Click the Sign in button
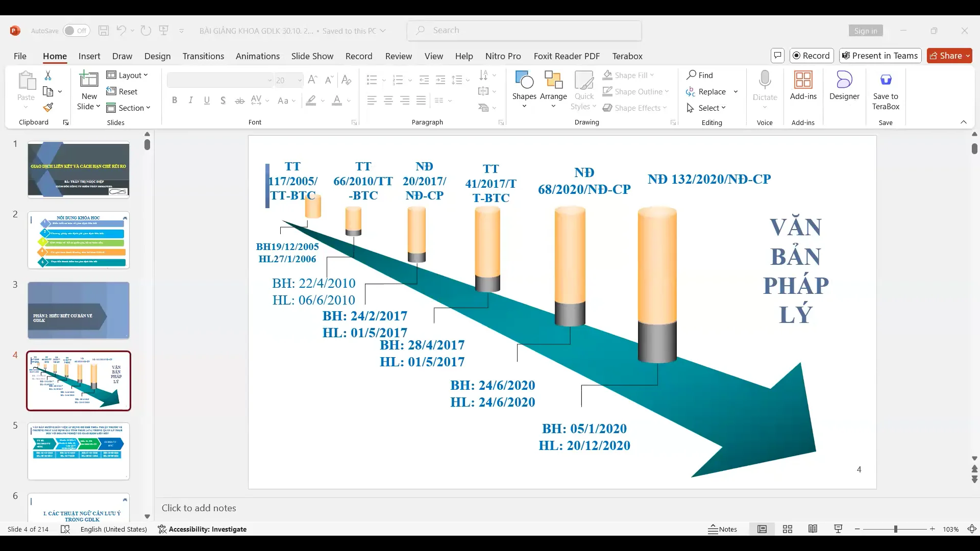Viewport: 980px width, 551px height. click(x=865, y=31)
